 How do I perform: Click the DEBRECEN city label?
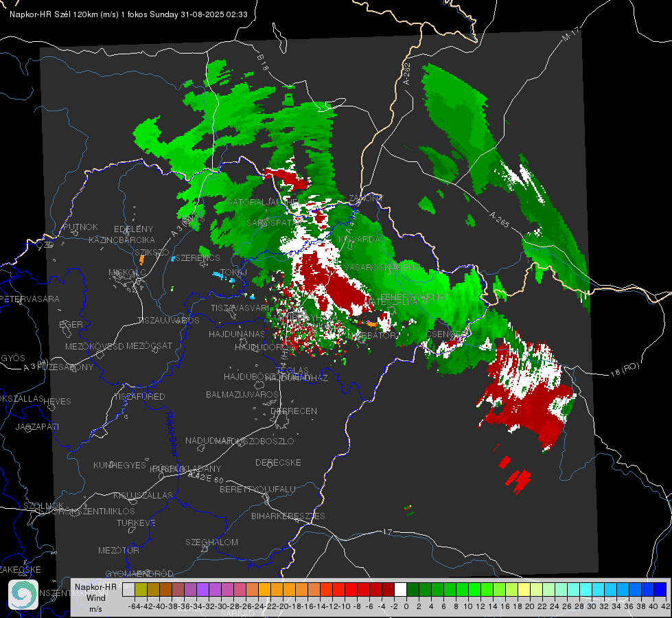coord(294,411)
